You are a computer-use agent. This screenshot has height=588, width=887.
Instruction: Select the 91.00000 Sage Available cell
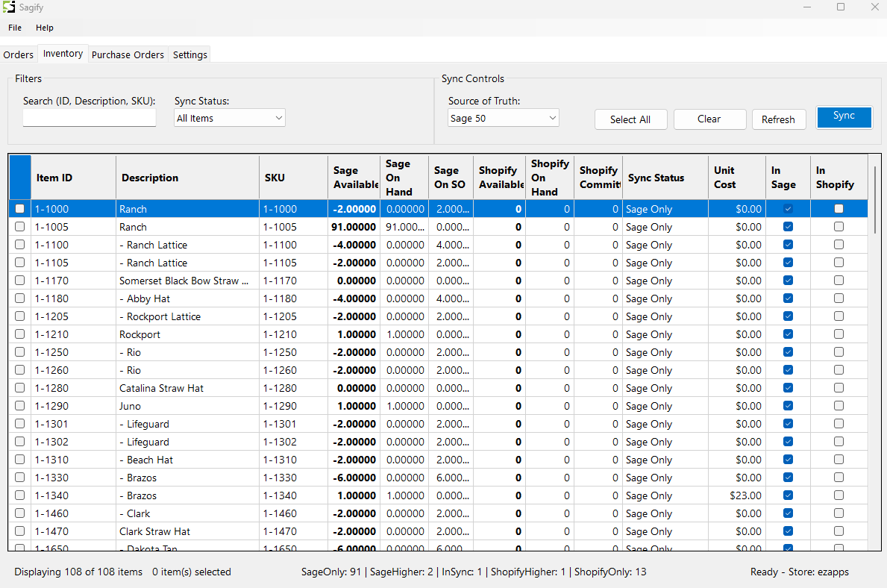(x=354, y=227)
